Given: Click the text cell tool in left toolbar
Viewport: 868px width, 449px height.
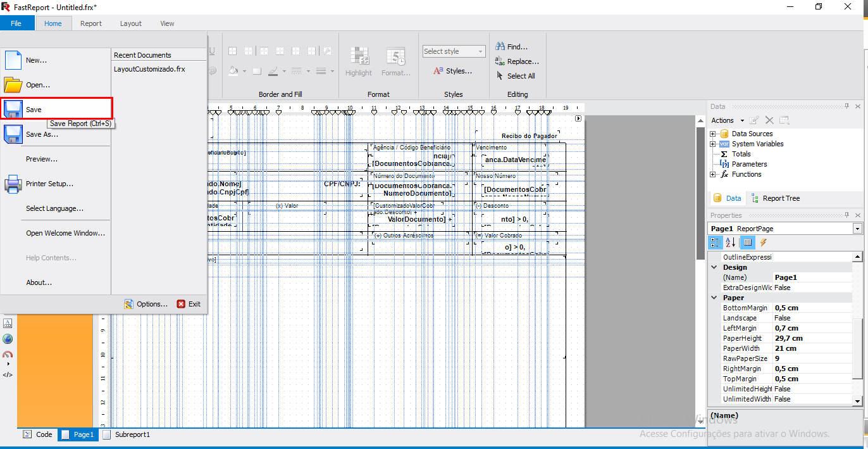Looking at the screenshot, I should 8,323.
